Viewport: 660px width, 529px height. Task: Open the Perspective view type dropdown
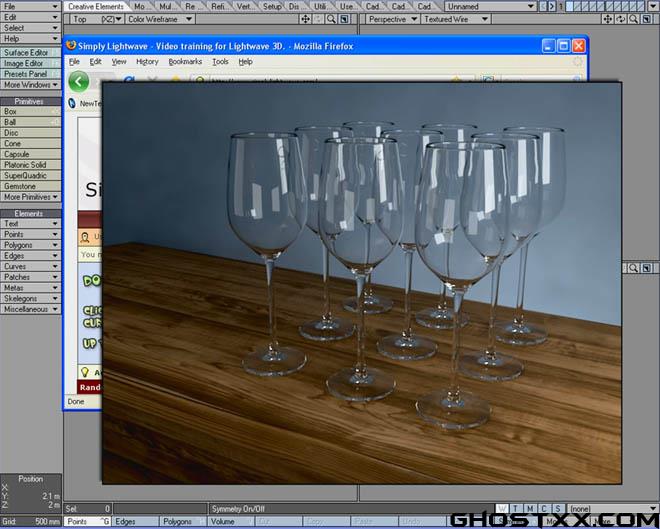click(392, 19)
